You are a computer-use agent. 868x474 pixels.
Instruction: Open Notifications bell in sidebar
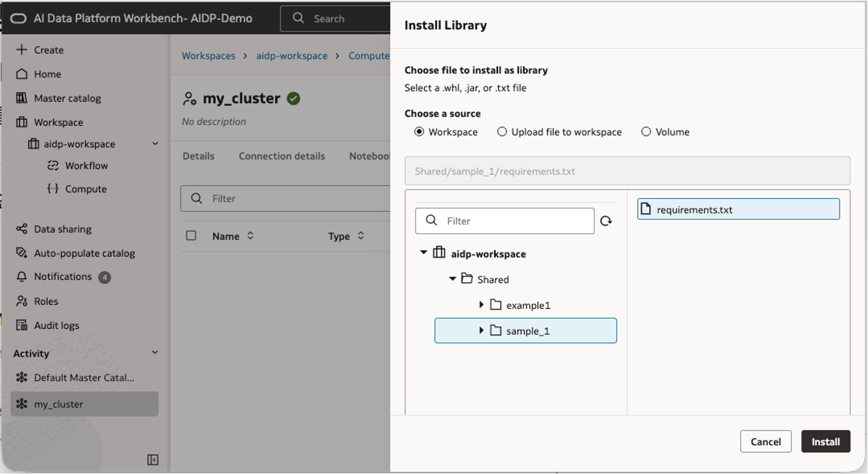pos(22,276)
